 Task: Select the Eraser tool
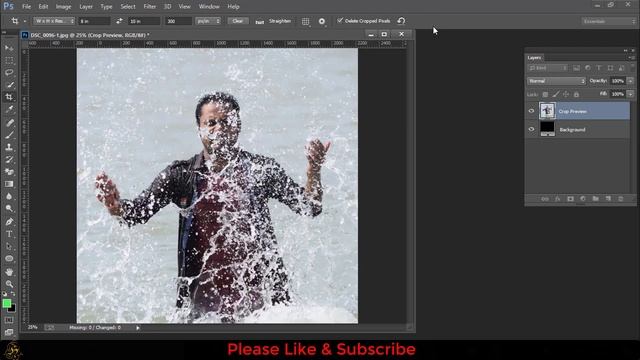click(x=9, y=172)
